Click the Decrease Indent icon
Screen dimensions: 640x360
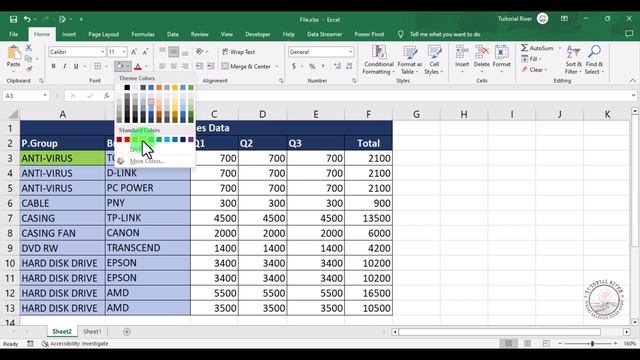199,66
